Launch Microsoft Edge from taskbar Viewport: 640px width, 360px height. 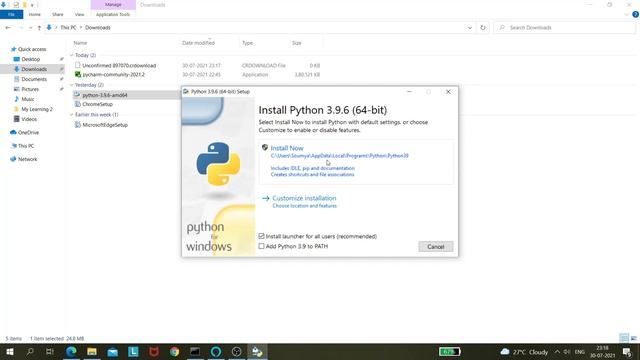click(x=71, y=351)
